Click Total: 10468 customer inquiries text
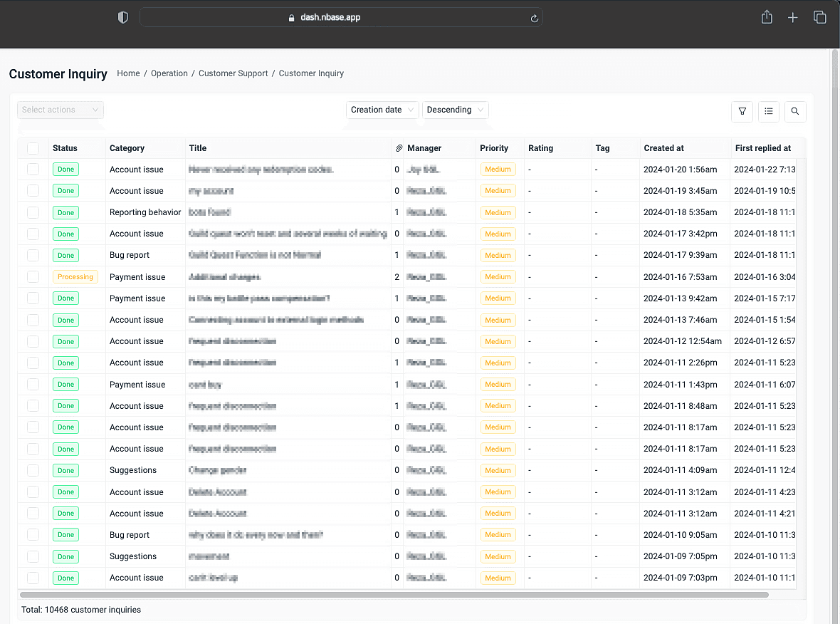This screenshot has height=624, width=840. [81, 610]
